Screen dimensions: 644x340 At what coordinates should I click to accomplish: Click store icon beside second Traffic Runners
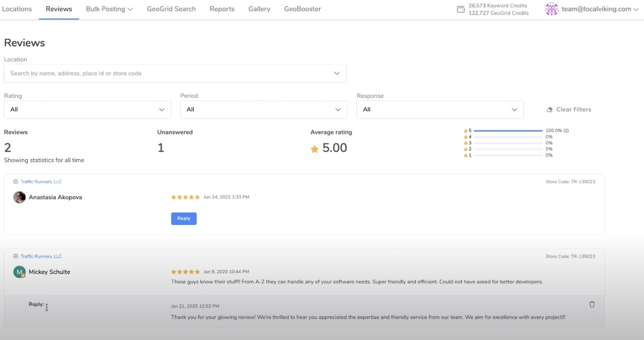[x=16, y=256]
